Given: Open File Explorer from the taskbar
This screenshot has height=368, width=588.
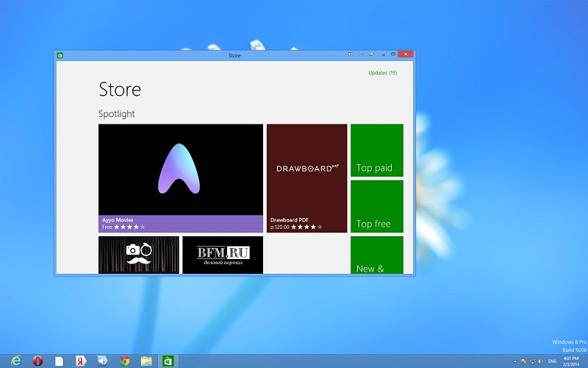Looking at the screenshot, I should click(146, 361).
